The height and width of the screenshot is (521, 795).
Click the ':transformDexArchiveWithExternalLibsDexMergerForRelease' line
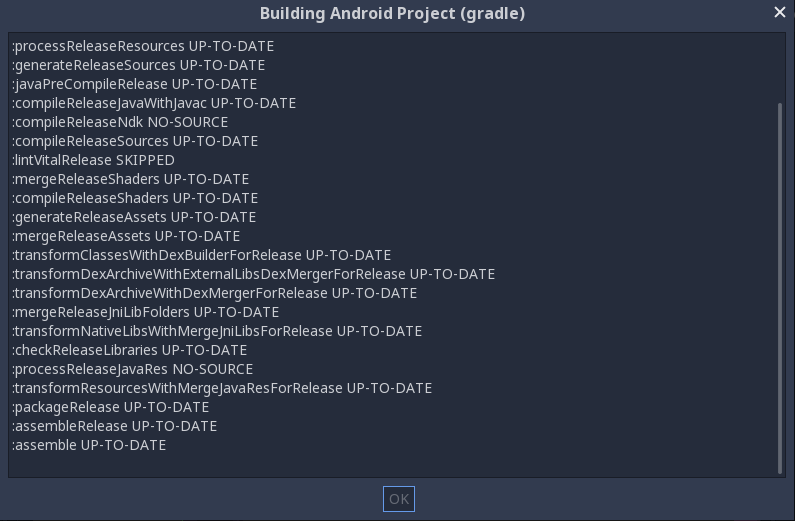coord(253,274)
